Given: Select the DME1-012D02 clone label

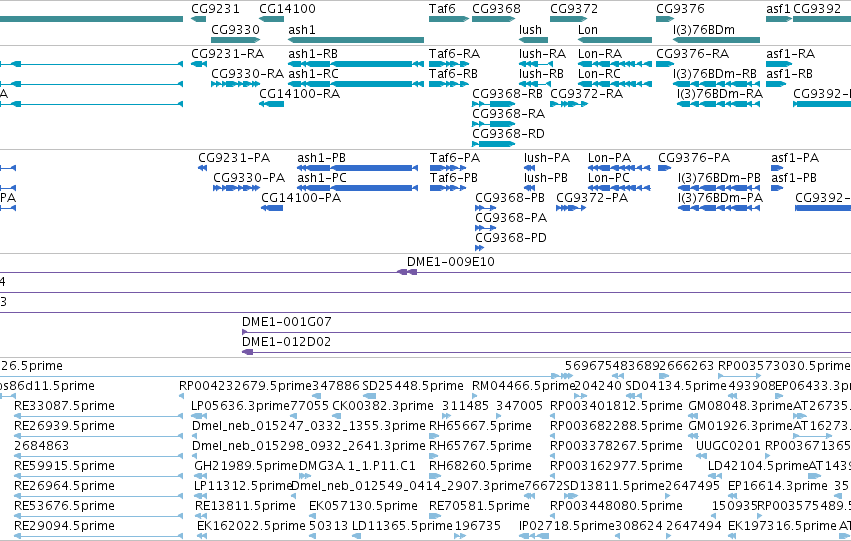Looking at the screenshot, I should pos(287,342).
